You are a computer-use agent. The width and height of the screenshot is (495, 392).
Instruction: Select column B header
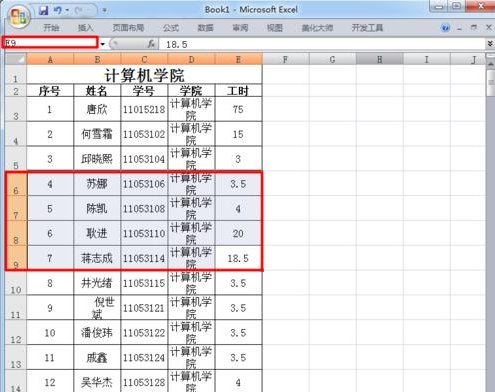[97, 59]
